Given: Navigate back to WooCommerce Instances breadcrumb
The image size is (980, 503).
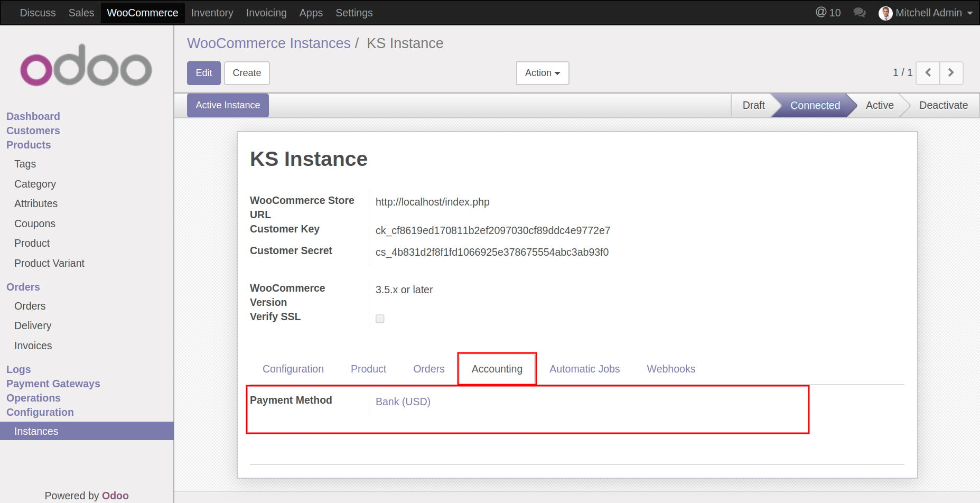Looking at the screenshot, I should [x=268, y=43].
